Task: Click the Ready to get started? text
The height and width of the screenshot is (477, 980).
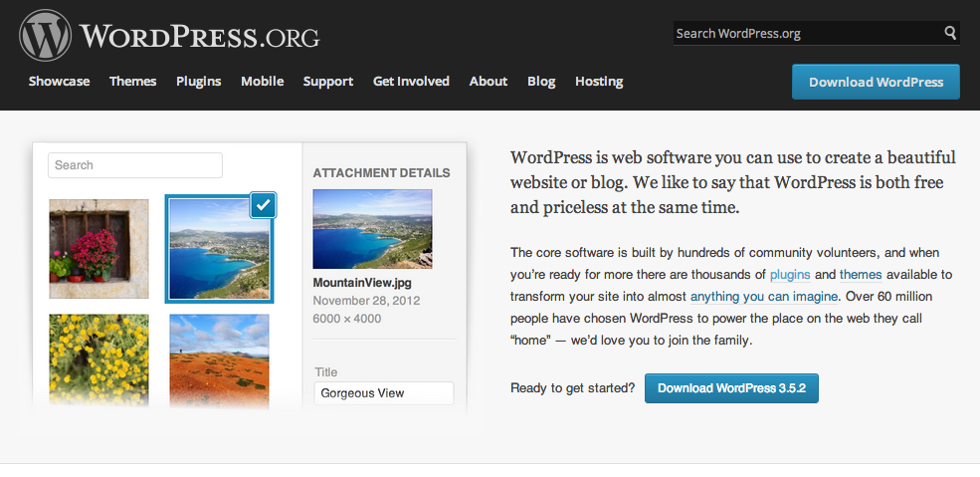Action: coord(572,388)
